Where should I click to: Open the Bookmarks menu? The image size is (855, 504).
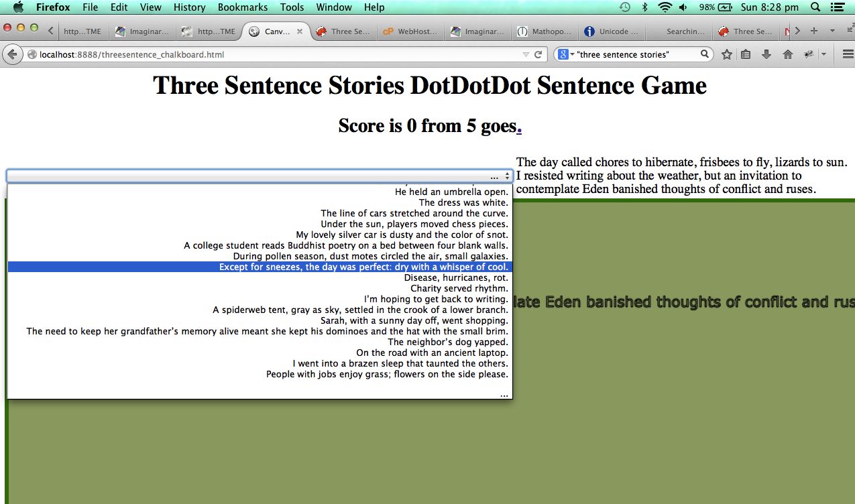coord(242,7)
